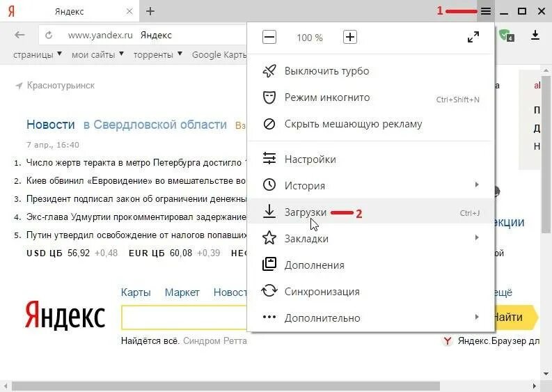Open the мои сайты bookmarks dropdown

[97, 54]
